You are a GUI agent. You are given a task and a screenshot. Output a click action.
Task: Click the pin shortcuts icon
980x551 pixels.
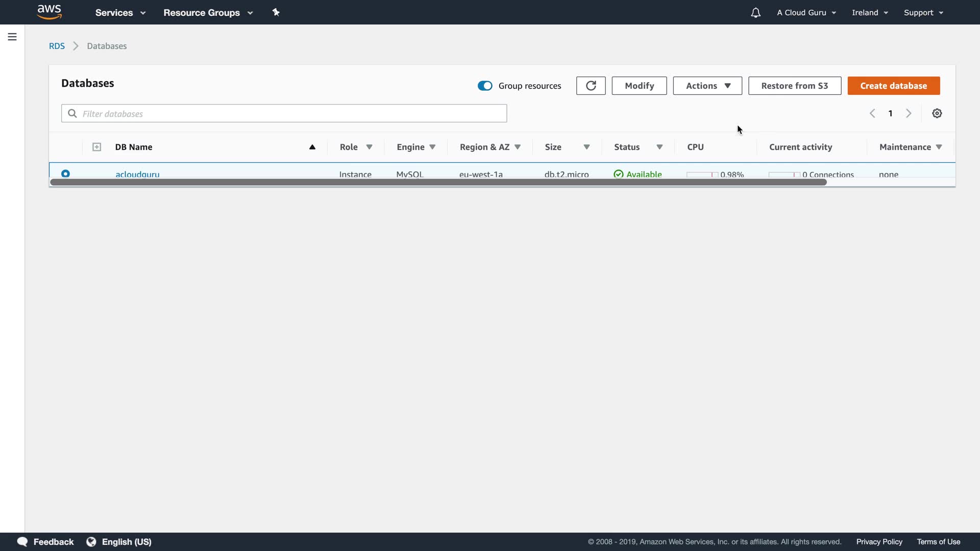276,12
